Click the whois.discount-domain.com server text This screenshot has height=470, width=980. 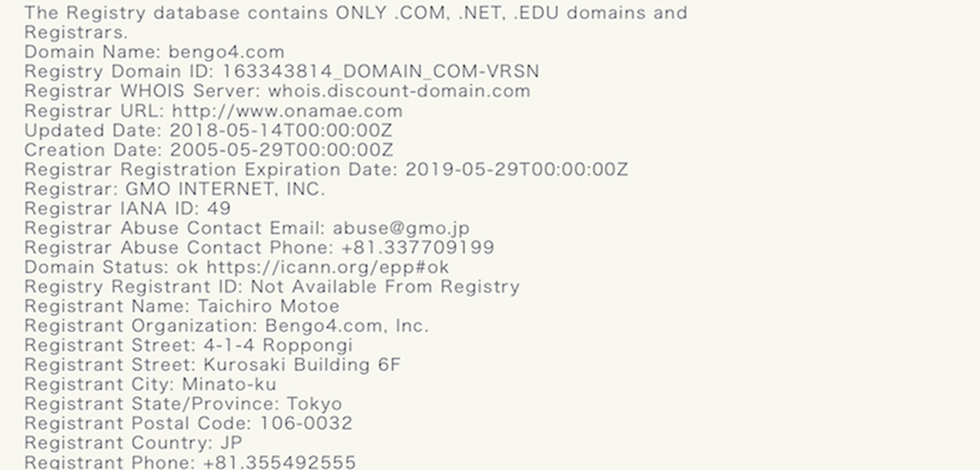pos(399,91)
